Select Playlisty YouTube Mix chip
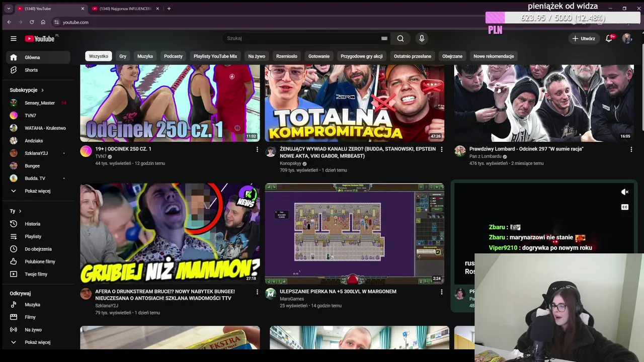The width and height of the screenshot is (644, 362). tap(215, 56)
